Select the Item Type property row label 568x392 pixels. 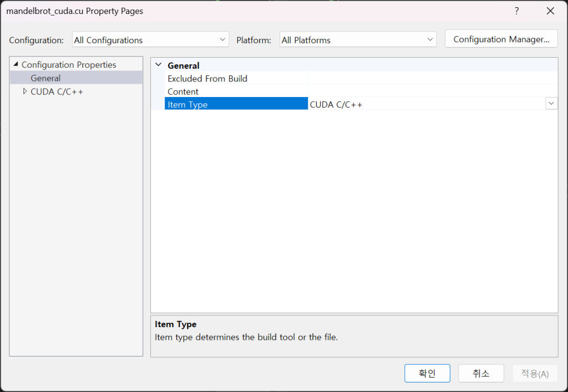(x=187, y=104)
